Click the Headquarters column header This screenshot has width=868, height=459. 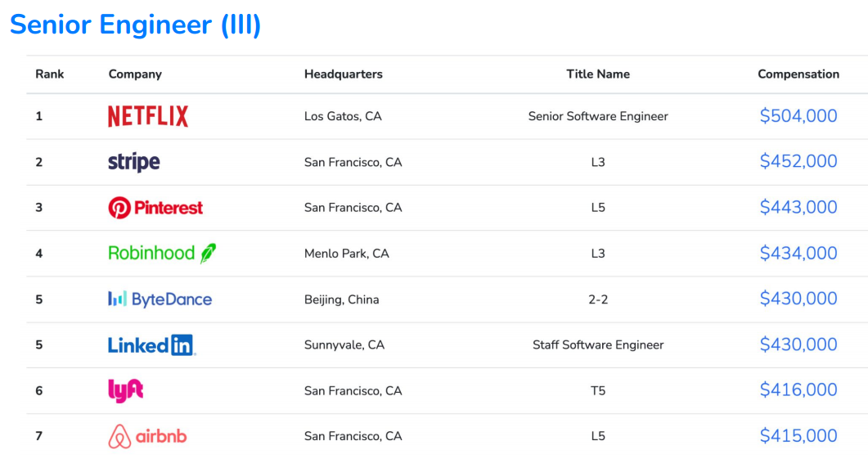pos(343,74)
